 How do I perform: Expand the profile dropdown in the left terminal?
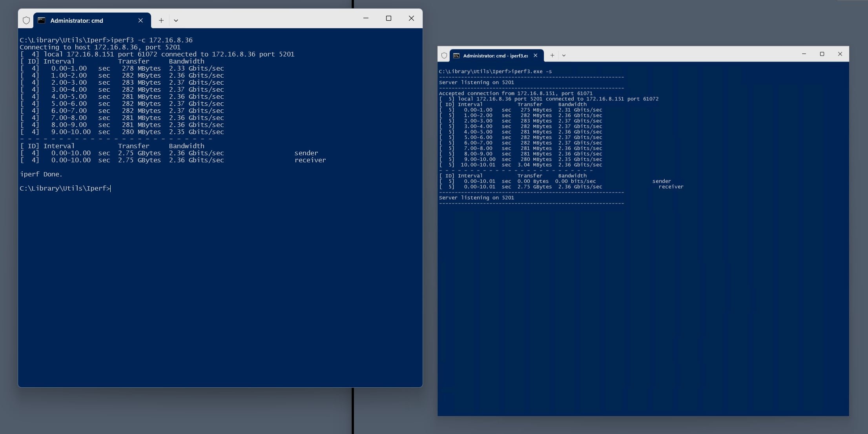(176, 20)
